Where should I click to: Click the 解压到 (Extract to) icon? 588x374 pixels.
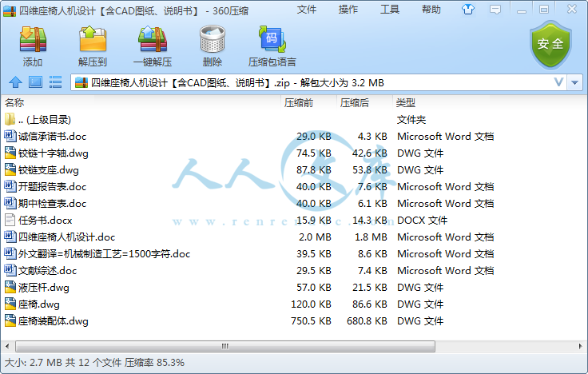[x=93, y=39]
